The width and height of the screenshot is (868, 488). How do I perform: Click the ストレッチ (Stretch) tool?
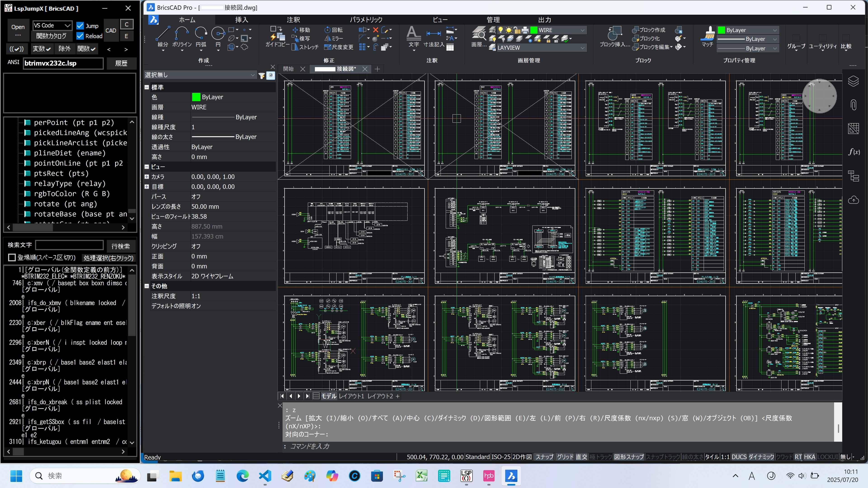coord(305,47)
